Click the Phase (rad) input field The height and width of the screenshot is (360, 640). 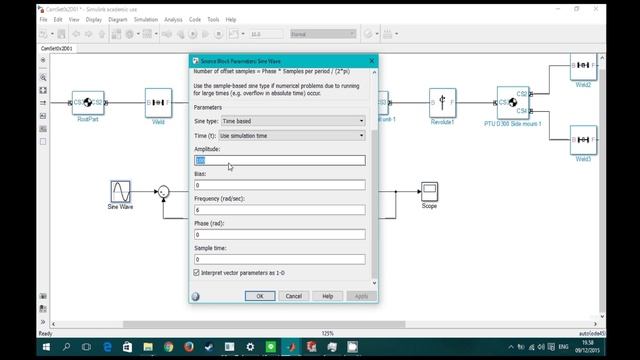pos(280,235)
